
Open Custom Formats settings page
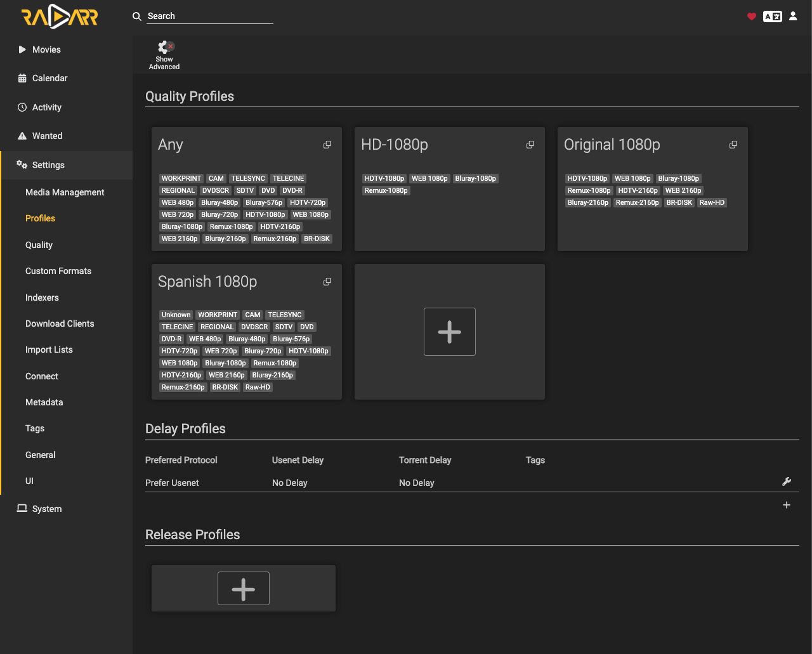pyautogui.click(x=58, y=271)
